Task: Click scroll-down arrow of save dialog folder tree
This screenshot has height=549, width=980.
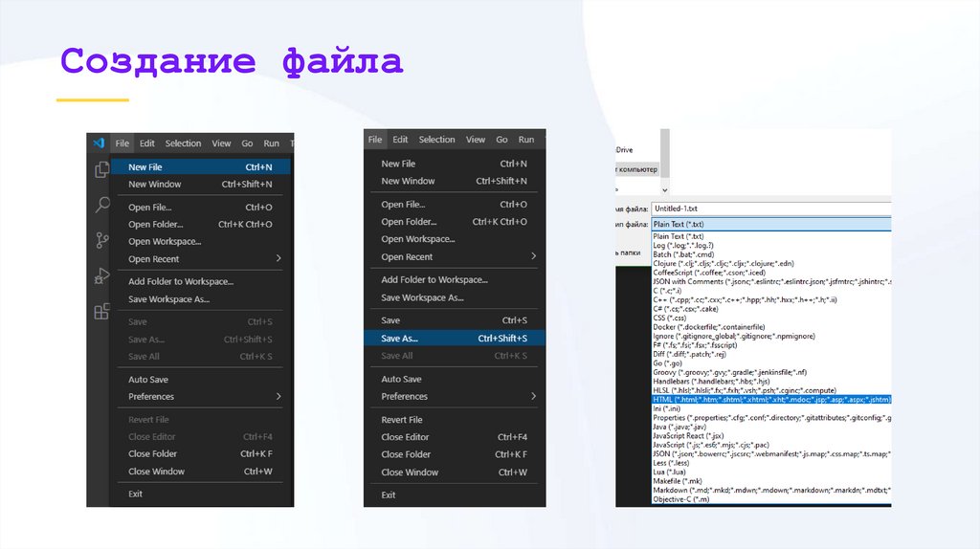Action: click(x=664, y=190)
